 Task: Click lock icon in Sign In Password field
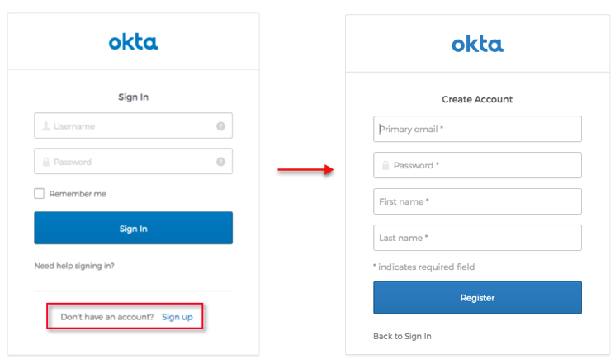click(x=45, y=162)
